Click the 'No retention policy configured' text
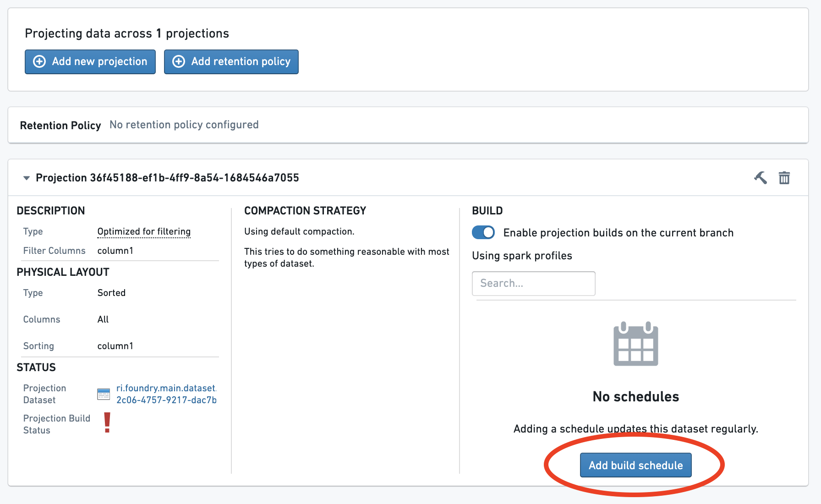 (184, 125)
